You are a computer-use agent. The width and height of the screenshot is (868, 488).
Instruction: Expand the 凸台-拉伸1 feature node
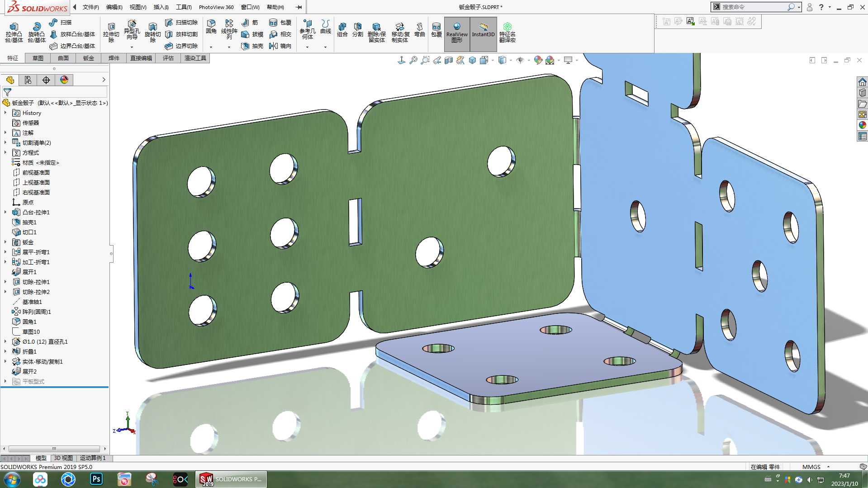[5, 212]
